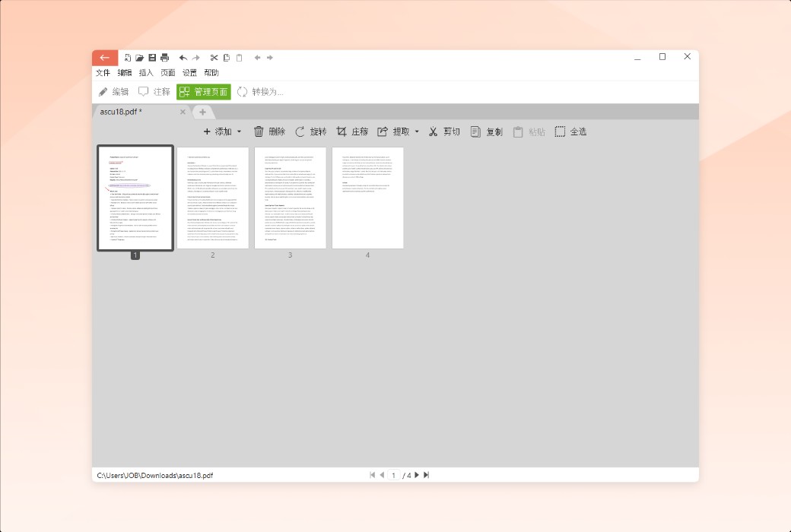791x532 pixels.
Task: Print the PDF with the printer icon
Action: pos(164,57)
